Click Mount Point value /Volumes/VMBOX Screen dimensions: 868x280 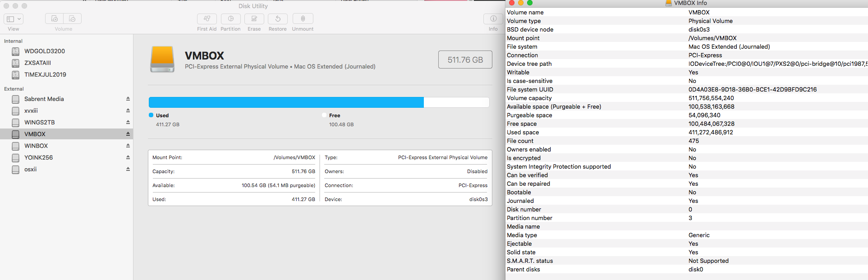tap(294, 157)
